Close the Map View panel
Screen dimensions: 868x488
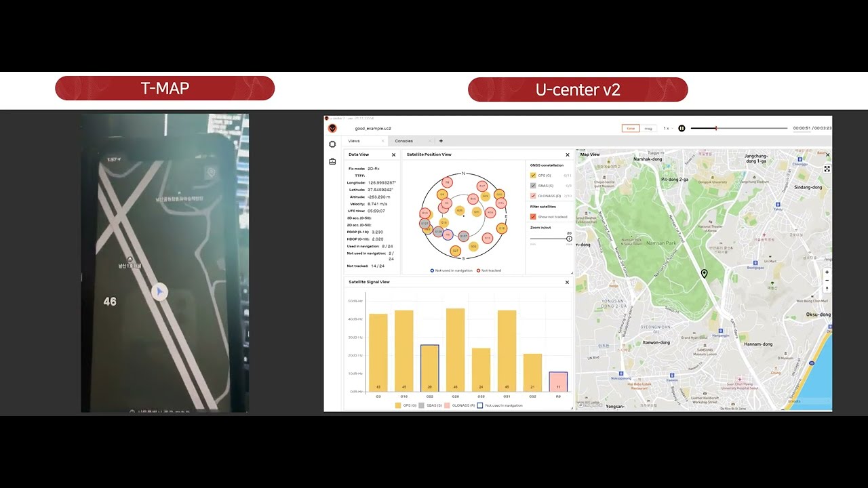pyautogui.click(x=827, y=155)
